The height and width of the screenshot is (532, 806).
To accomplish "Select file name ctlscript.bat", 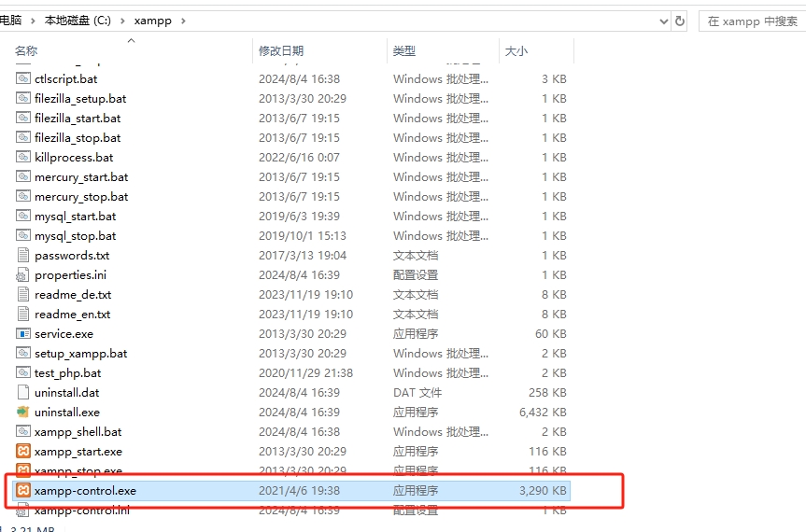I will (65, 78).
